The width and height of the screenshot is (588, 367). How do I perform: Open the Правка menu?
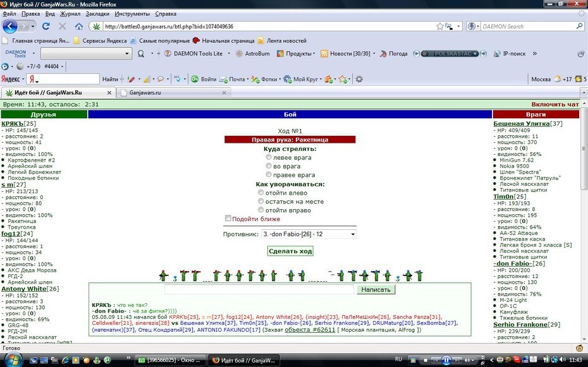coord(31,14)
